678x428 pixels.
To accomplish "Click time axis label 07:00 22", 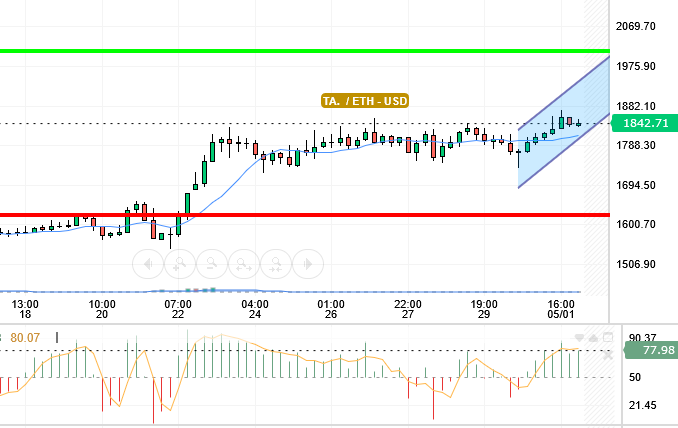I will [x=178, y=309].
